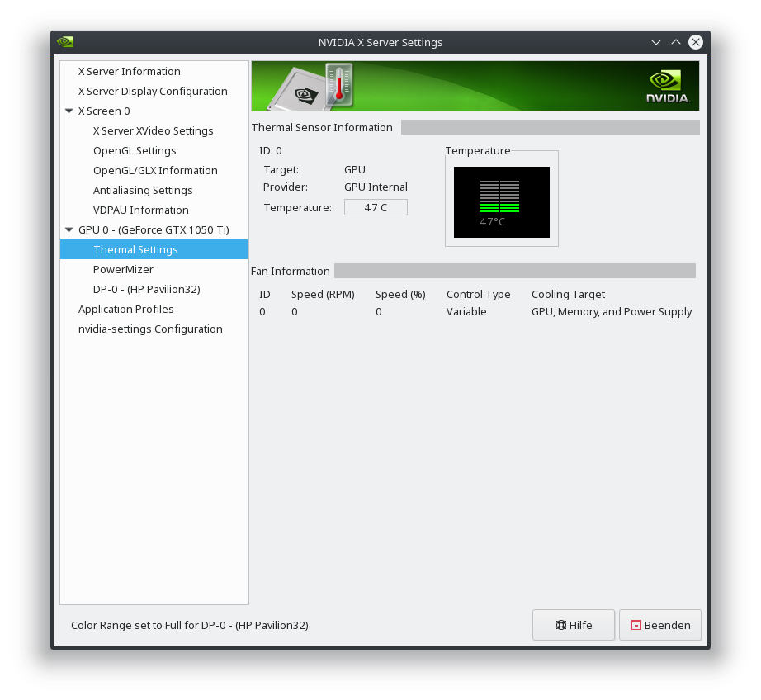Click the Speed (%) column header

pyautogui.click(x=400, y=295)
